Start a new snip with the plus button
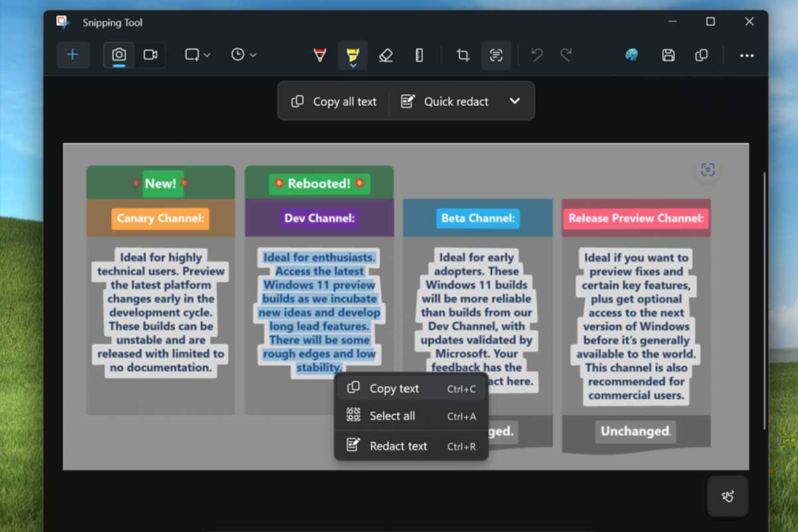This screenshot has height=532, width=798. [73, 55]
